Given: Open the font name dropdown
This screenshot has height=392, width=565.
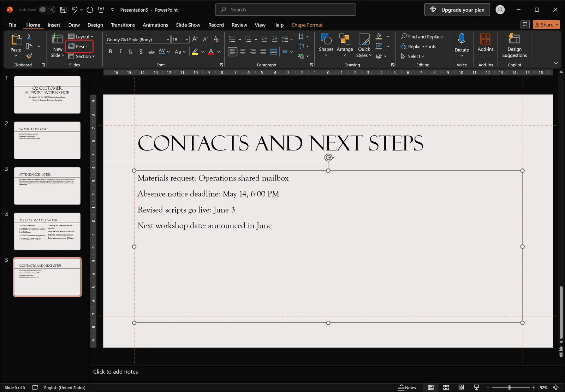Looking at the screenshot, I should coord(168,40).
